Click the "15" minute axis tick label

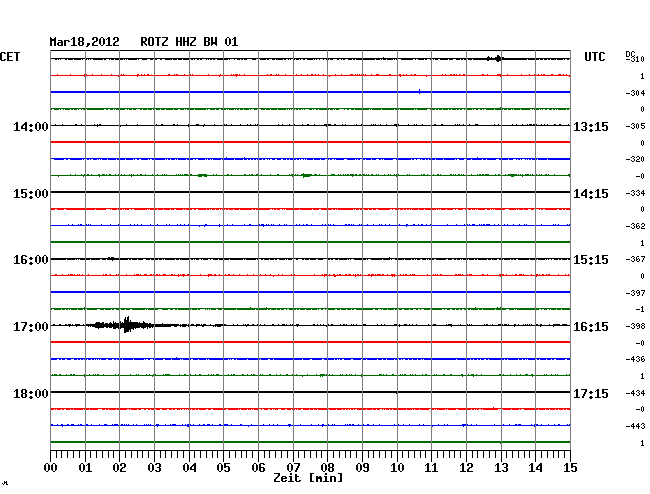pyautogui.click(x=570, y=467)
